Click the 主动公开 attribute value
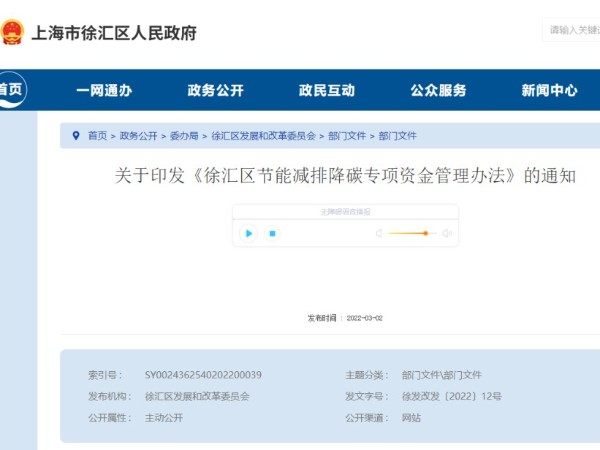The width and height of the screenshot is (600, 450). tap(164, 418)
